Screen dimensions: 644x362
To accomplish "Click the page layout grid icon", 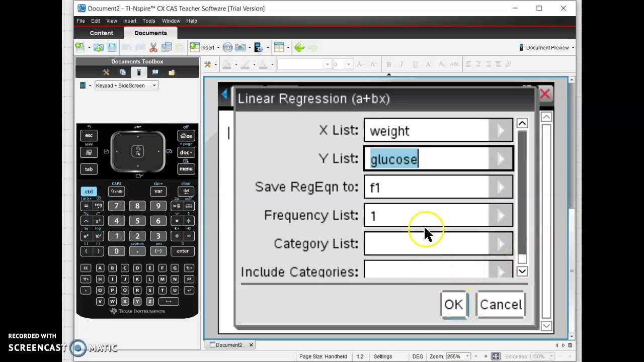I will coord(279,47).
